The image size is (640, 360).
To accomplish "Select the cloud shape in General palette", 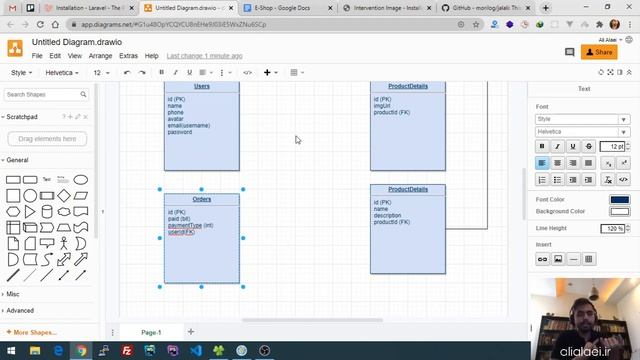I will [64, 211].
